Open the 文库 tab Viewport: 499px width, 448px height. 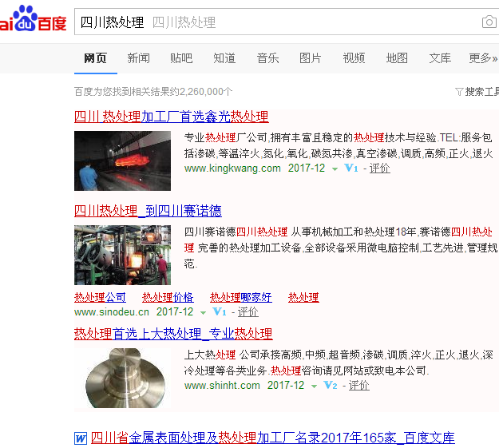click(440, 58)
